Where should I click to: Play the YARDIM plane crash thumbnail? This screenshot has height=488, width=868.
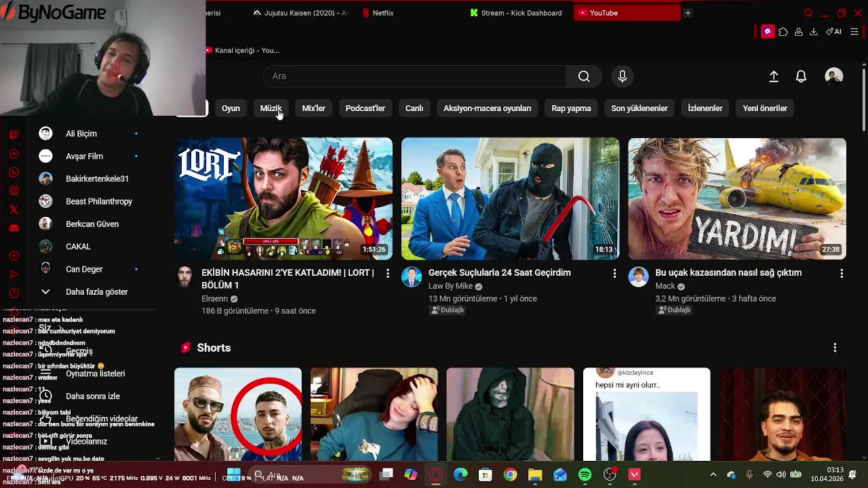[x=737, y=199]
